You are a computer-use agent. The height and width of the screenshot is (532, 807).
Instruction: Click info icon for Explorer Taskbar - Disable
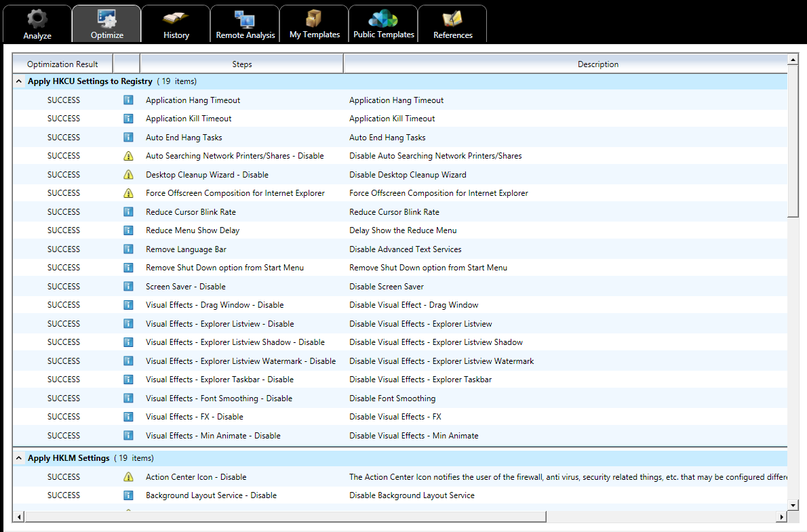coord(128,380)
